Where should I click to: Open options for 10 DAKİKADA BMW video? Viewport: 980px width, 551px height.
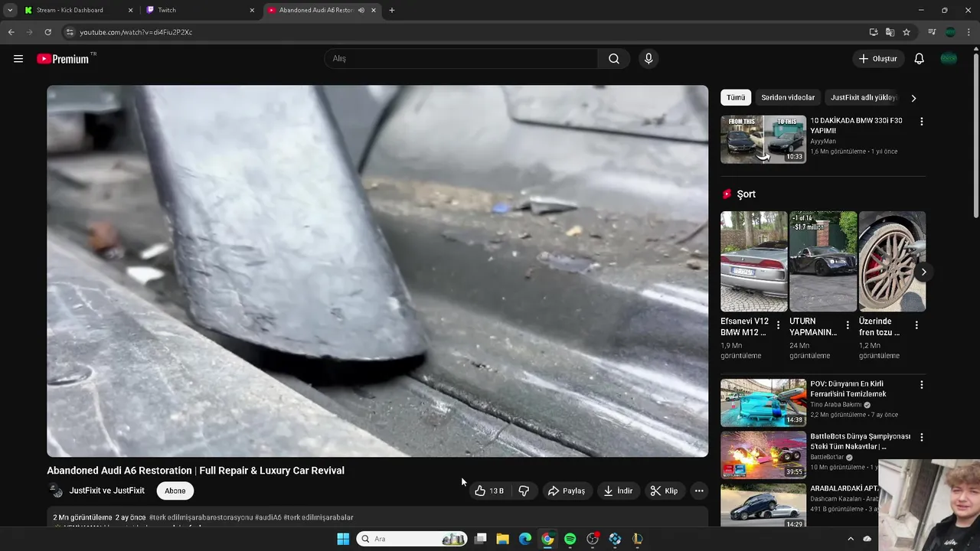(921, 122)
